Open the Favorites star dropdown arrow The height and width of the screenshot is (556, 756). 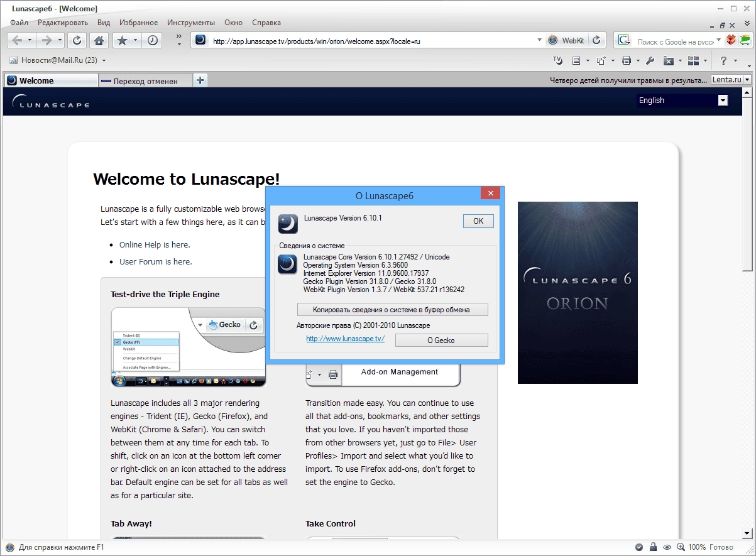click(x=136, y=40)
